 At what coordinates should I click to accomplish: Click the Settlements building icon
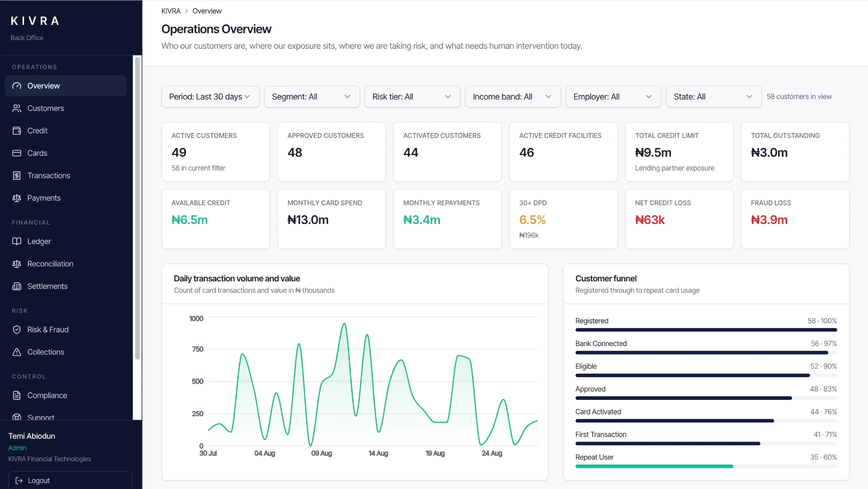click(17, 286)
